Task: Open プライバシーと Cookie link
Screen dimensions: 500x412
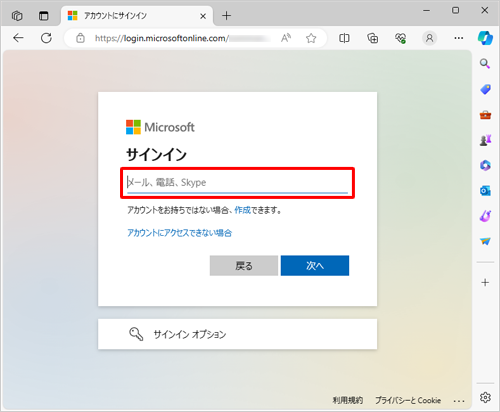Action: [408, 400]
